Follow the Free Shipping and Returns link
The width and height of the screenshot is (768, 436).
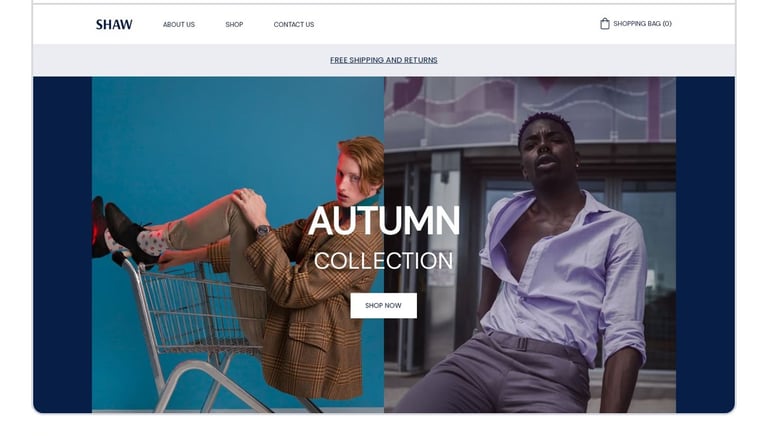384,60
